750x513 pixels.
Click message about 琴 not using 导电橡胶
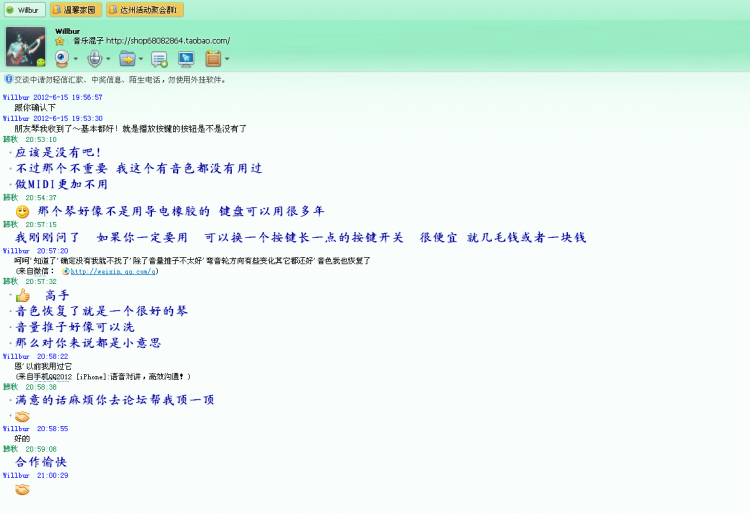(x=181, y=211)
